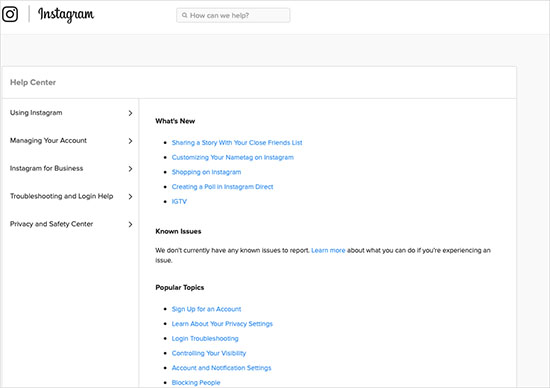Screen dimensions: 550x388
Task: Open Privacy and Safety Center item
Action: click(52, 224)
